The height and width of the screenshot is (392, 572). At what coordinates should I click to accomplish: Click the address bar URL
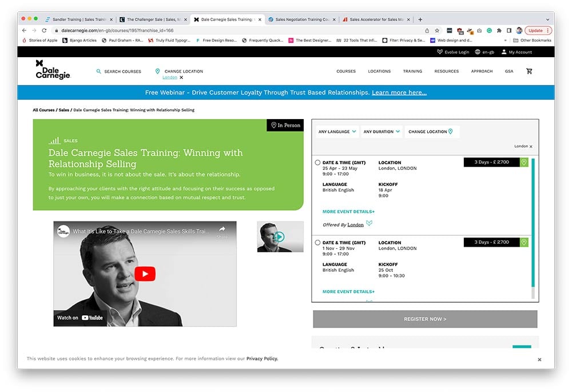[x=117, y=30]
